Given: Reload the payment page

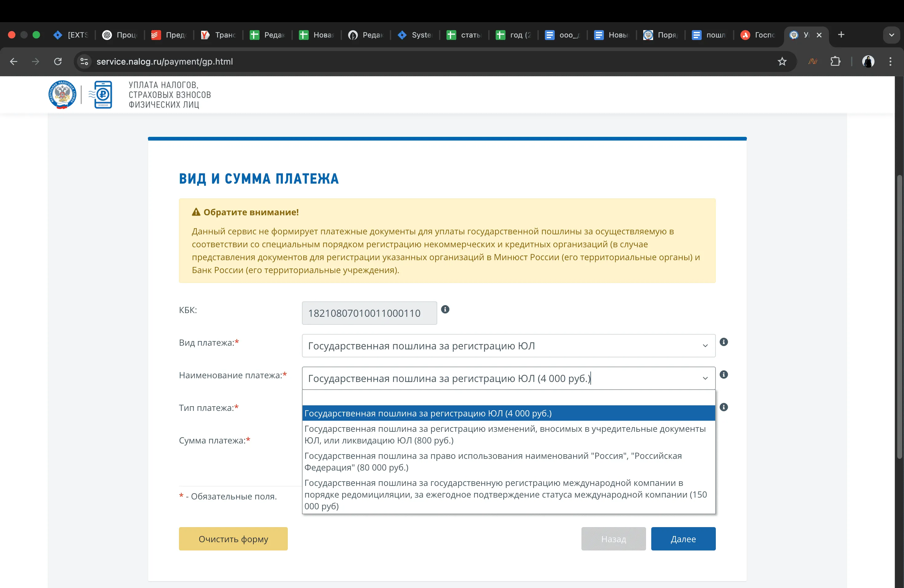Looking at the screenshot, I should pyautogui.click(x=58, y=62).
